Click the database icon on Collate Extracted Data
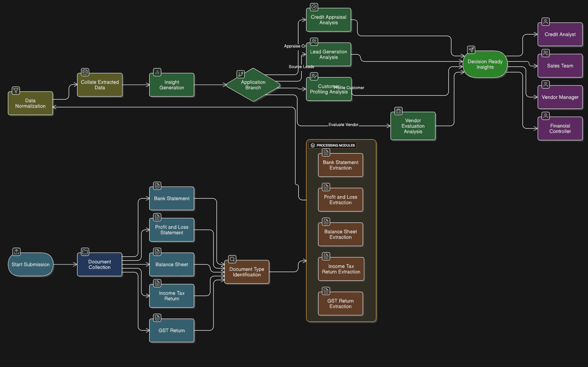 [x=85, y=72]
